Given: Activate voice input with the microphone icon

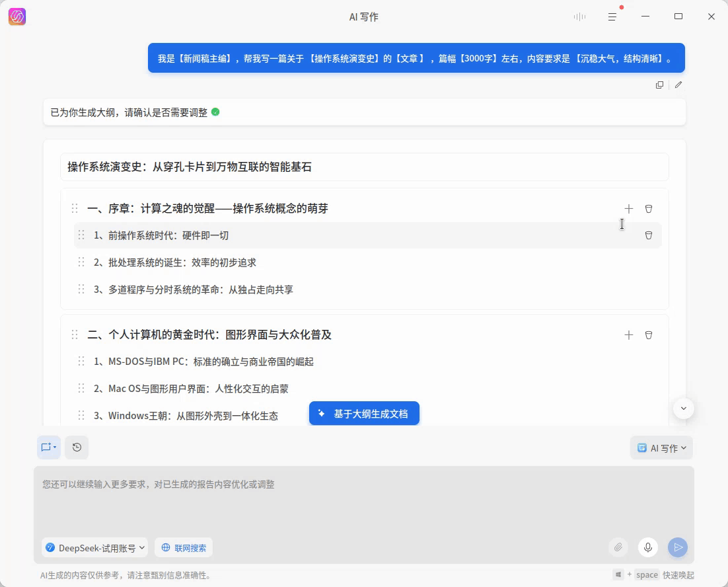Looking at the screenshot, I should click(x=648, y=547).
